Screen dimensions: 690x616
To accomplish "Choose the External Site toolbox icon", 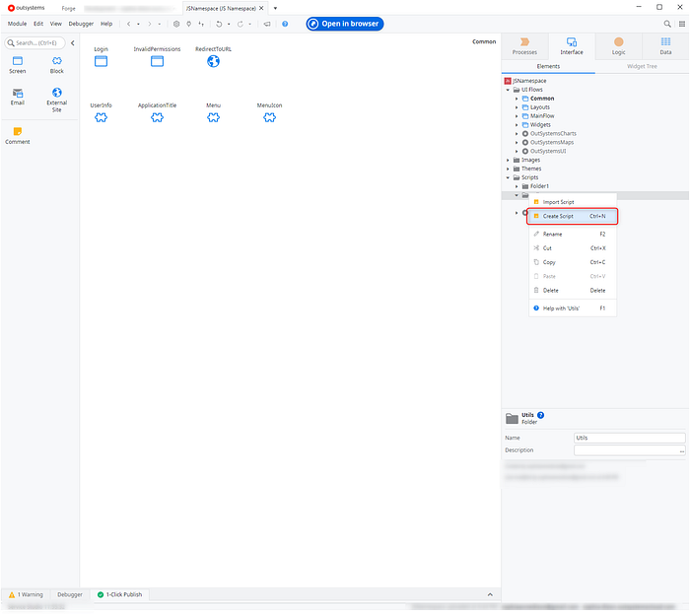I will [x=57, y=93].
